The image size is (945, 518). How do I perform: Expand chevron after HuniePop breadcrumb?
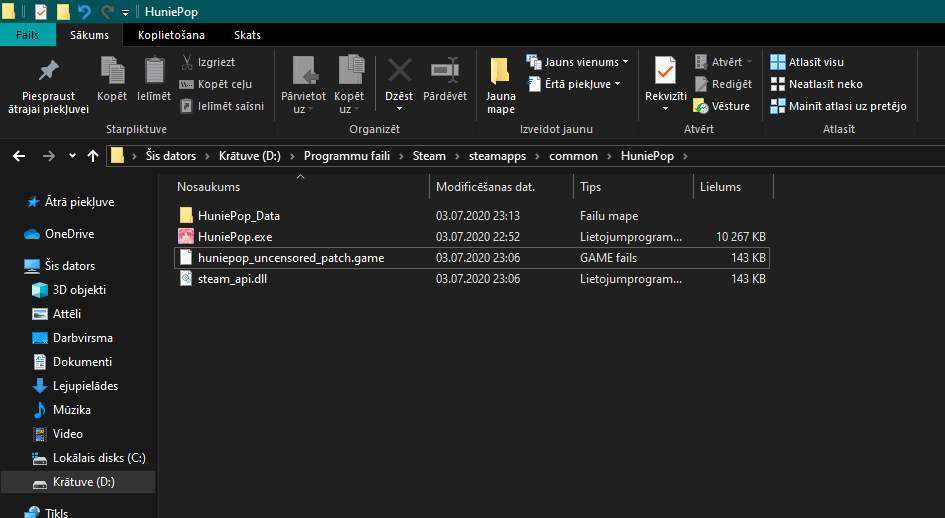(x=685, y=156)
